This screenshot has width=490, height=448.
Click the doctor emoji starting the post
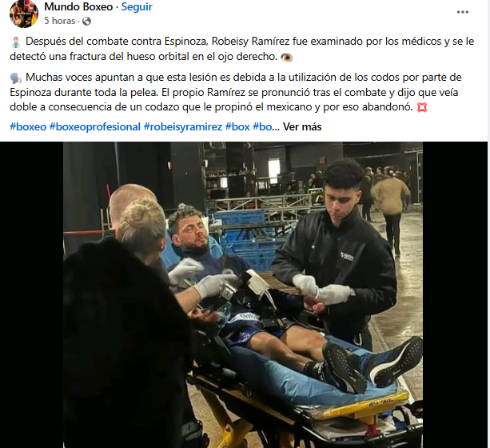click(x=16, y=42)
